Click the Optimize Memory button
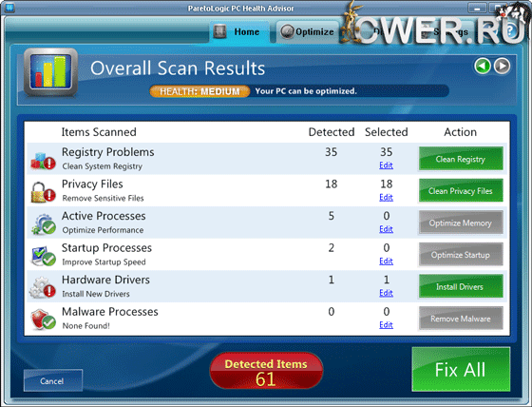 [461, 223]
